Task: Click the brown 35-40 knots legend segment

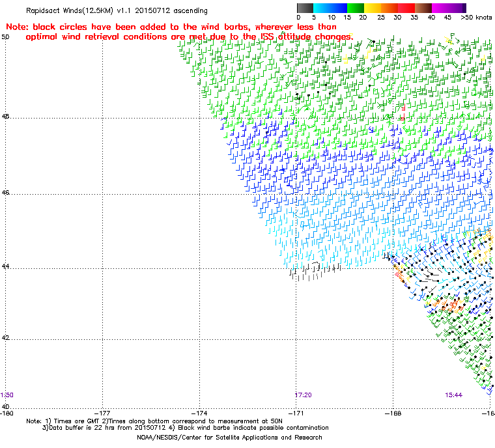Action: pyautogui.click(x=423, y=8)
